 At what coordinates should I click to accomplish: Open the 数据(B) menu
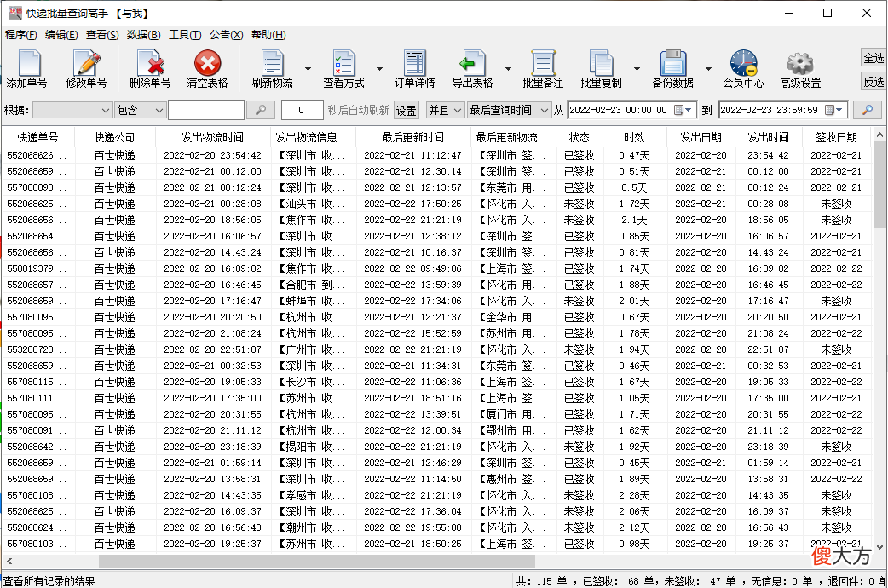[x=144, y=35]
